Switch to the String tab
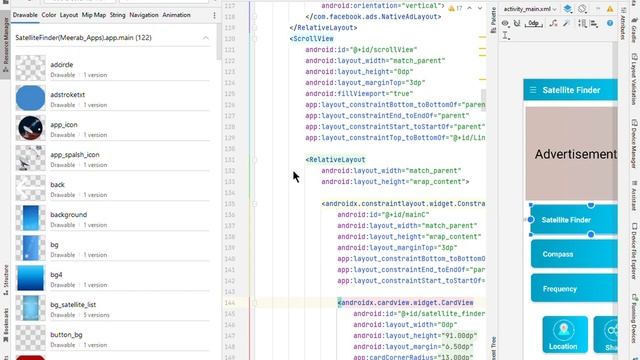Image resolution: width=640 pixels, height=360 pixels. coord(118,15)
